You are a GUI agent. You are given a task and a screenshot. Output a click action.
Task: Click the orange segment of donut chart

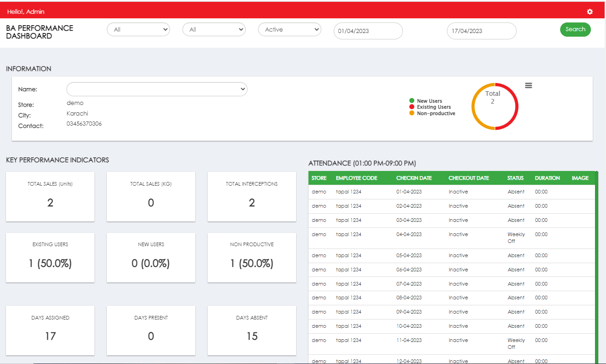click(x=474, y=106)
